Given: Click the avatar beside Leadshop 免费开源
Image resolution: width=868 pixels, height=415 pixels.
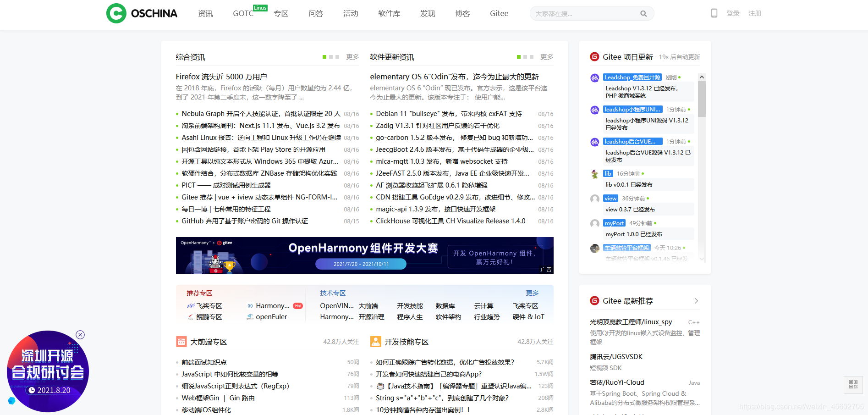Looking at the screenshot, I should coord(595,78).
